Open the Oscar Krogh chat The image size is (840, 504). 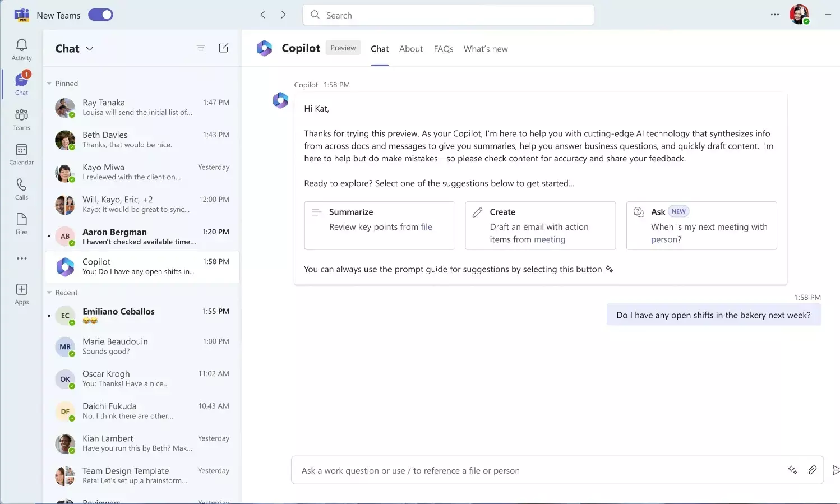click(x=142, y=378)
